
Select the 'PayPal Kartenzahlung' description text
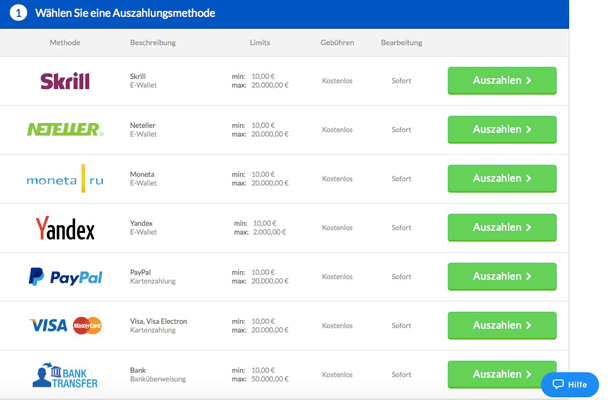[152, 277]
